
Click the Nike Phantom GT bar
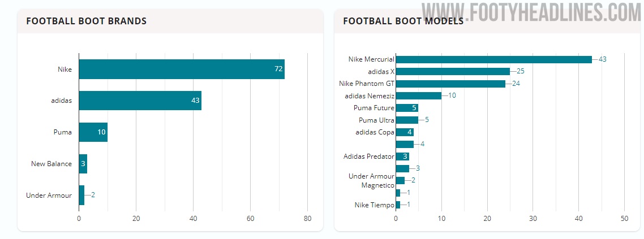click(x=450, y=84)
